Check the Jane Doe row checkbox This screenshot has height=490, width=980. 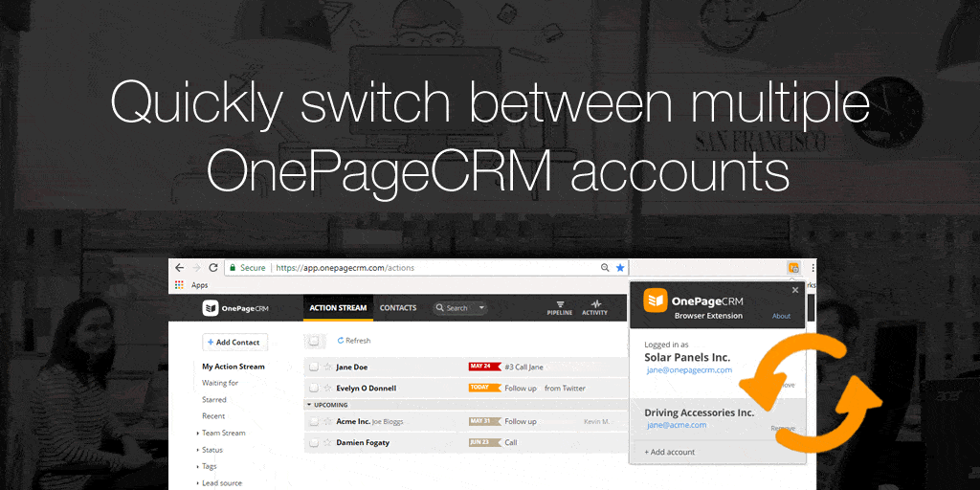coord(314,367)
